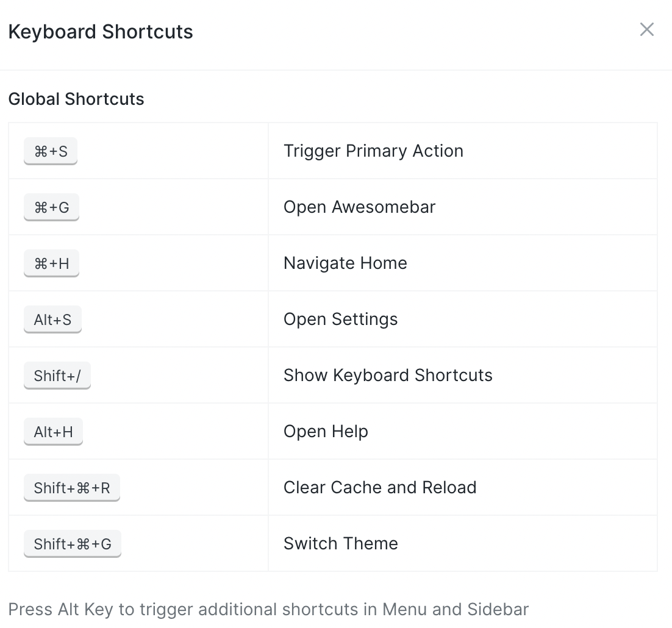Screen dimensions: 672x628
Task: Select the Show Keyboard Shortcuts row
Action: point(388,375)
